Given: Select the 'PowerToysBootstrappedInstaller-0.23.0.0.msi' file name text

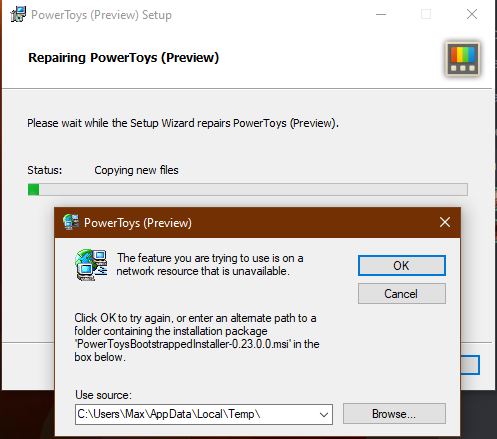Looking at the screenshot, I should (183, 344).
